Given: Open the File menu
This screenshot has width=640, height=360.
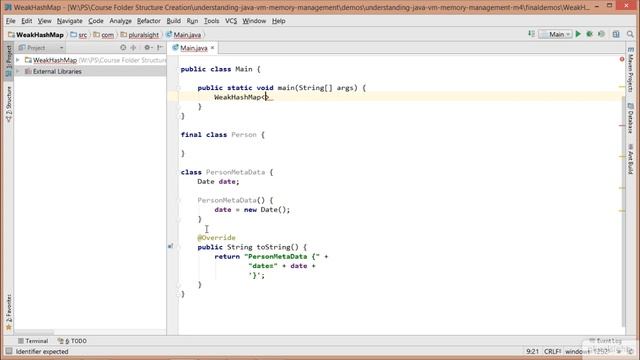Looking at the screenshot, I should [x=11, y=21].
